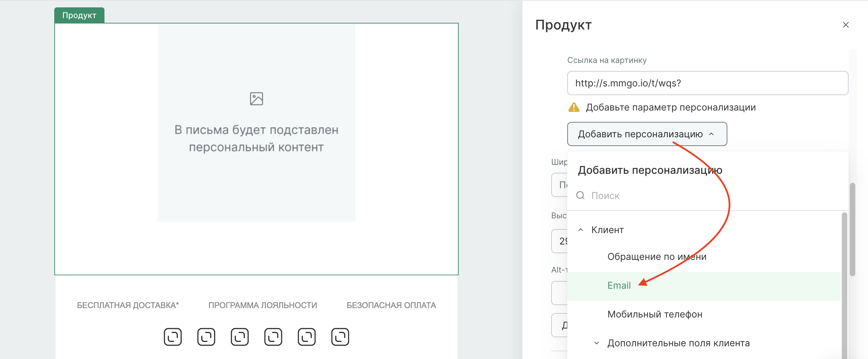
Task: Click the Продукт block label tab
Action: click(79, 15)
